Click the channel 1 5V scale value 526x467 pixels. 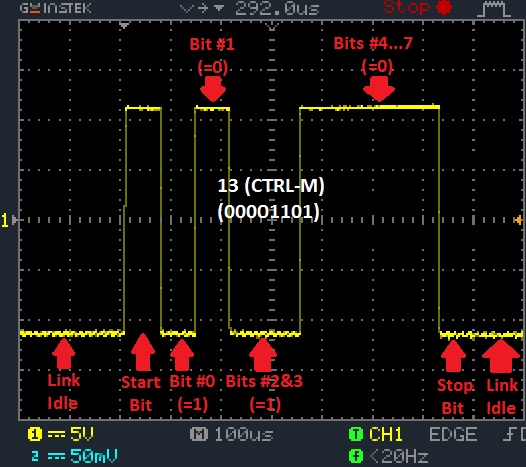click(82, 434)
